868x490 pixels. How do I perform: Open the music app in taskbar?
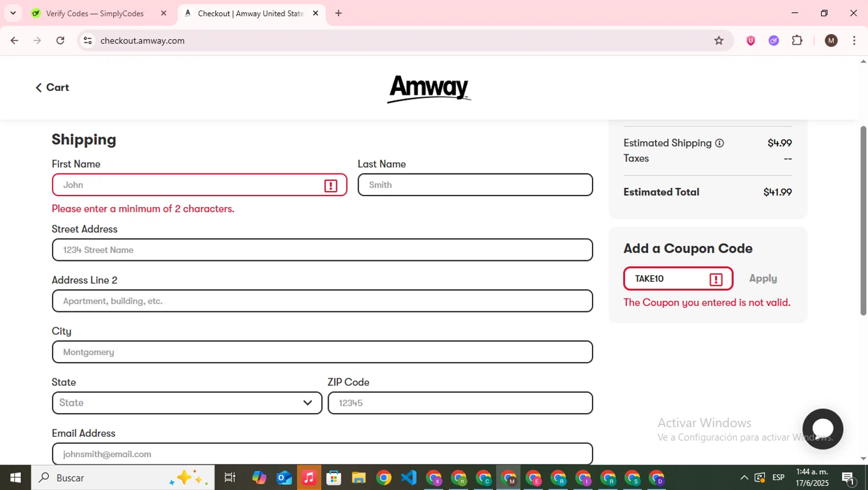click(x=309, y=478)
